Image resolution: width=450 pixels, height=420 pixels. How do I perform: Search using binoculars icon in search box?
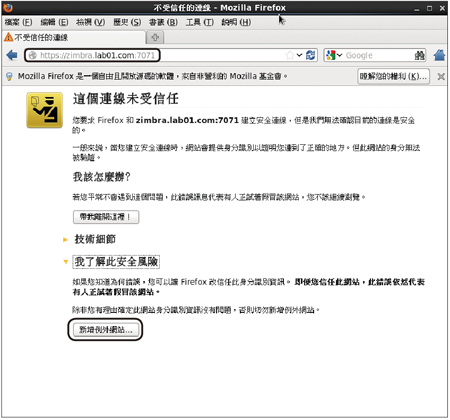[x=420, y=55]
